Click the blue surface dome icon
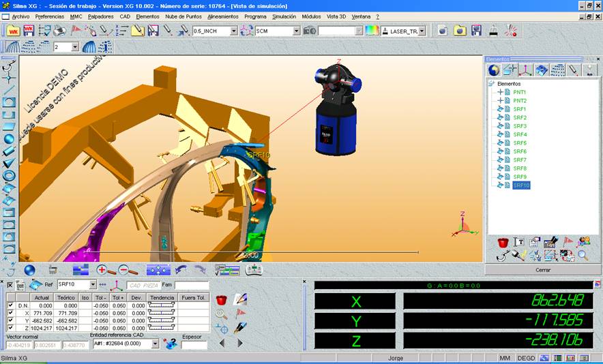This screenshot has height=364, width=603. (x=89, y=47)
